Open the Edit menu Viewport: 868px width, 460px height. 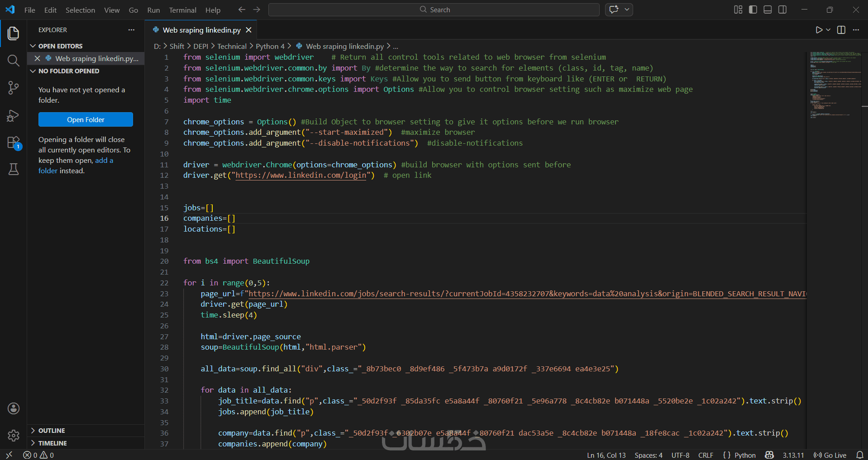(x=50, y=10)
